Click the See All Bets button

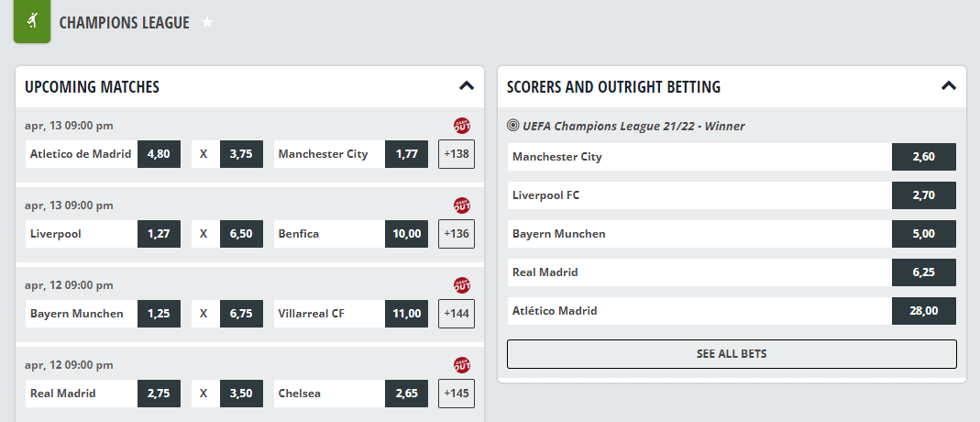tap(732, 354)
